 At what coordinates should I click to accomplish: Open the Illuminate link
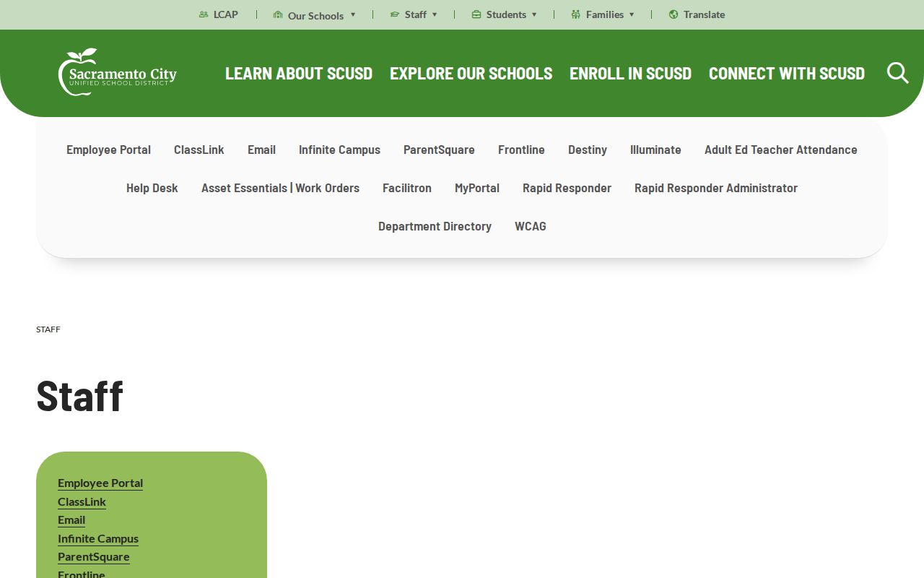(655, 150)
